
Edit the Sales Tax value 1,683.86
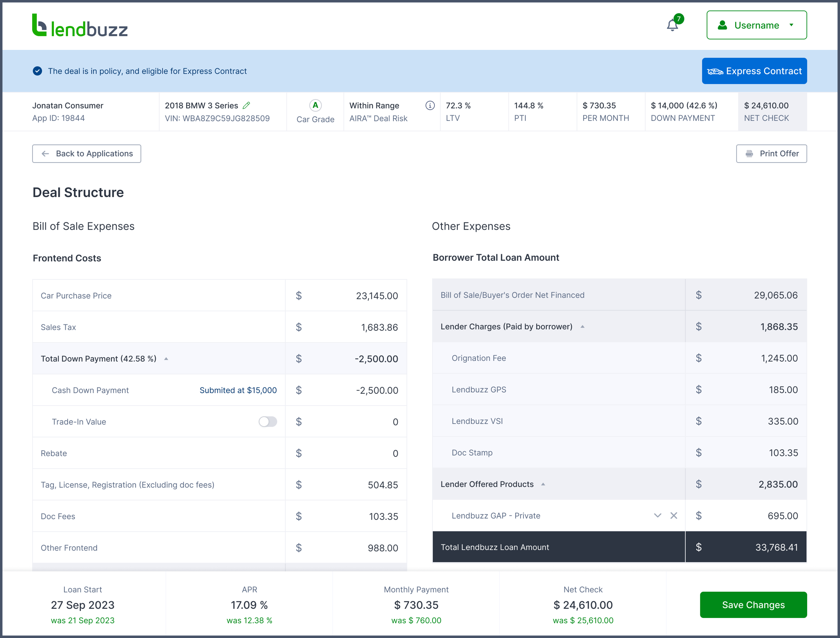[x=346, y=327]
